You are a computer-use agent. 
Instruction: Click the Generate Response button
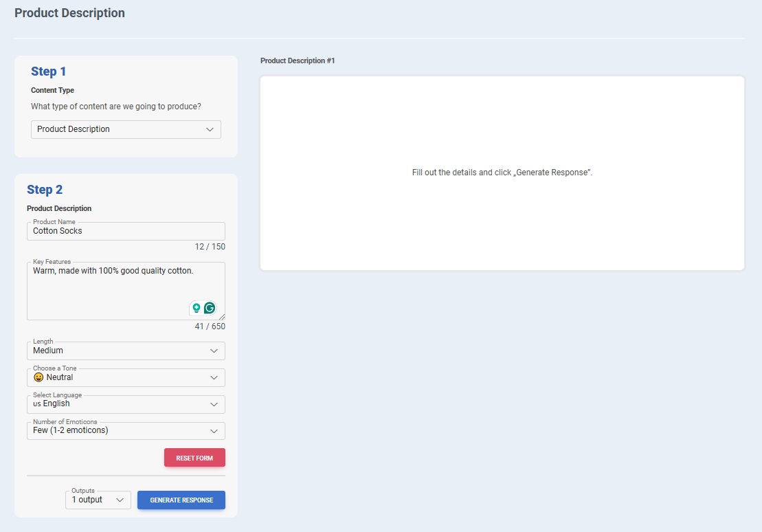click(x=181, y=500)
